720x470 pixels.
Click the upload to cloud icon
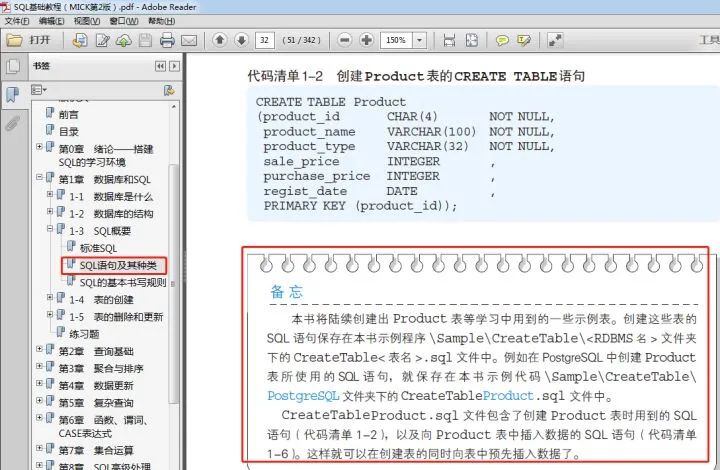tap(124, 40)
